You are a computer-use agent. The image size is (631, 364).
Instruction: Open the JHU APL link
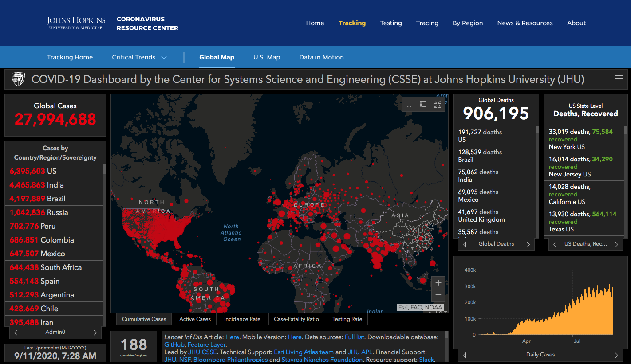[x=360, y=352]
